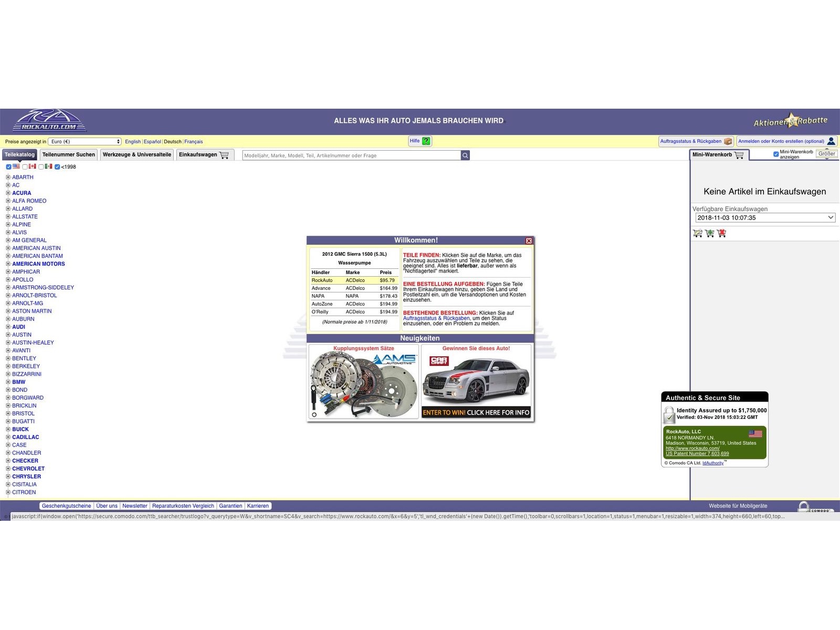Screen dimensions: 840x630
Task: Expand the BUICK make node
Action: coord(8,429)
